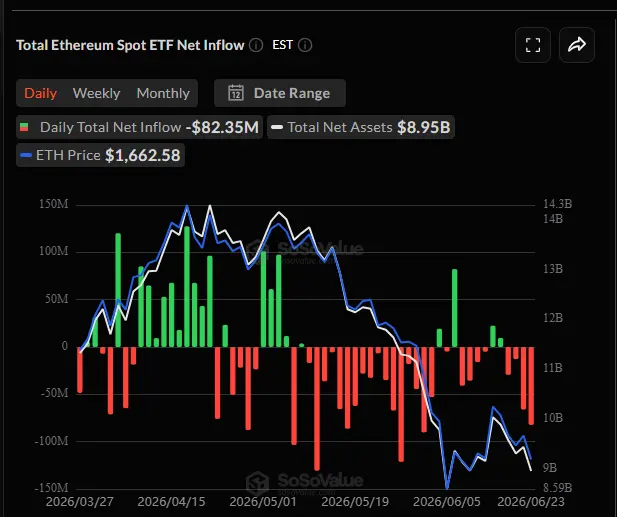Click the 2026/06/05 x-axis date label

point(447,502)
